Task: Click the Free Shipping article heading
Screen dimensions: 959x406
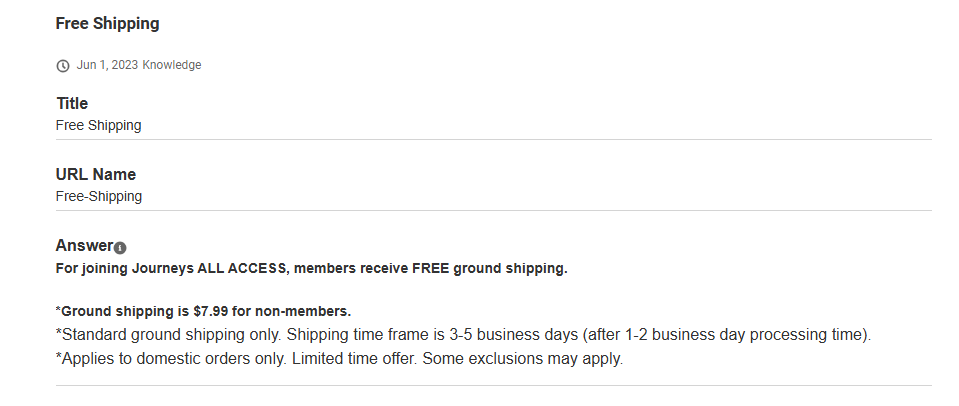Action: click(x=107, y=23)
